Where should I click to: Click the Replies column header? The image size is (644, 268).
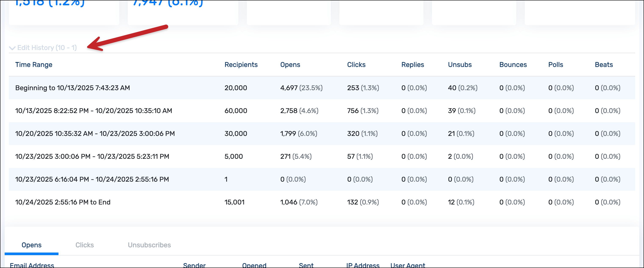tap(412, 65)
